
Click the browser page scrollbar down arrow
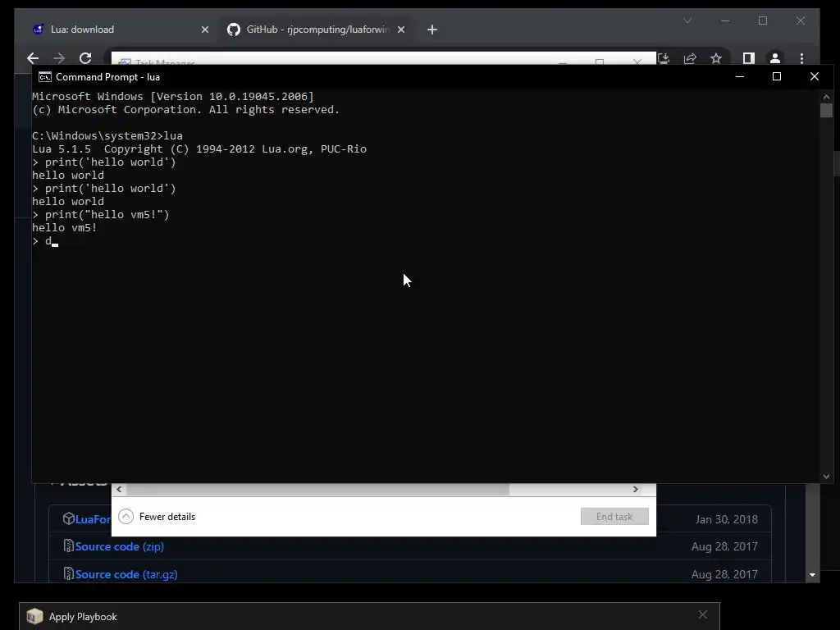coord(813,575)
